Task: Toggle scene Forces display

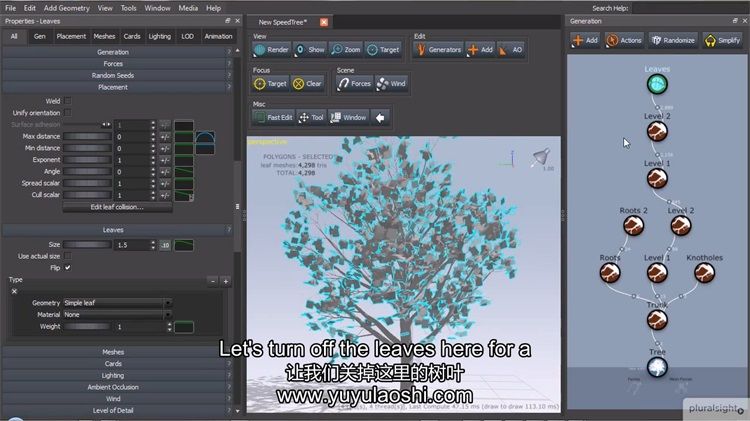Action: coord(354,83)
